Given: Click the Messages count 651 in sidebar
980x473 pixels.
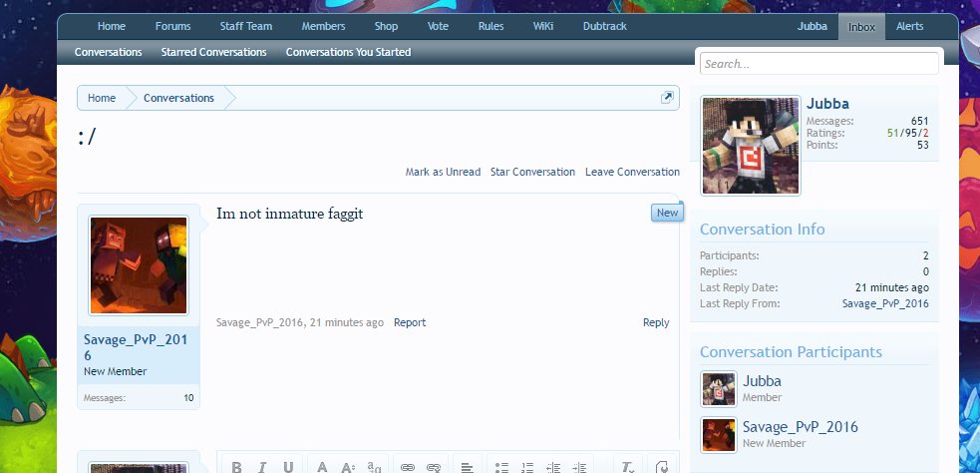Looking at the screenshot, I should [920, 122].
